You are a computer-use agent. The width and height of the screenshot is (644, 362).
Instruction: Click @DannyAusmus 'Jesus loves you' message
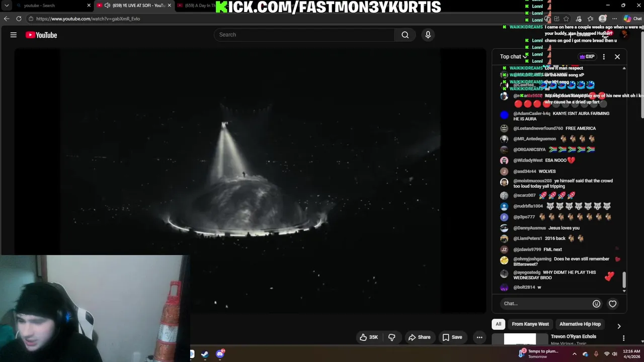pos(540,228)
